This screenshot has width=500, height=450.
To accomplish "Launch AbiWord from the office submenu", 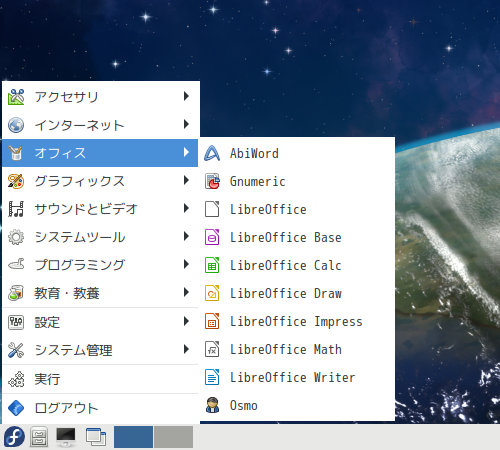I will [x=297, y=153].
